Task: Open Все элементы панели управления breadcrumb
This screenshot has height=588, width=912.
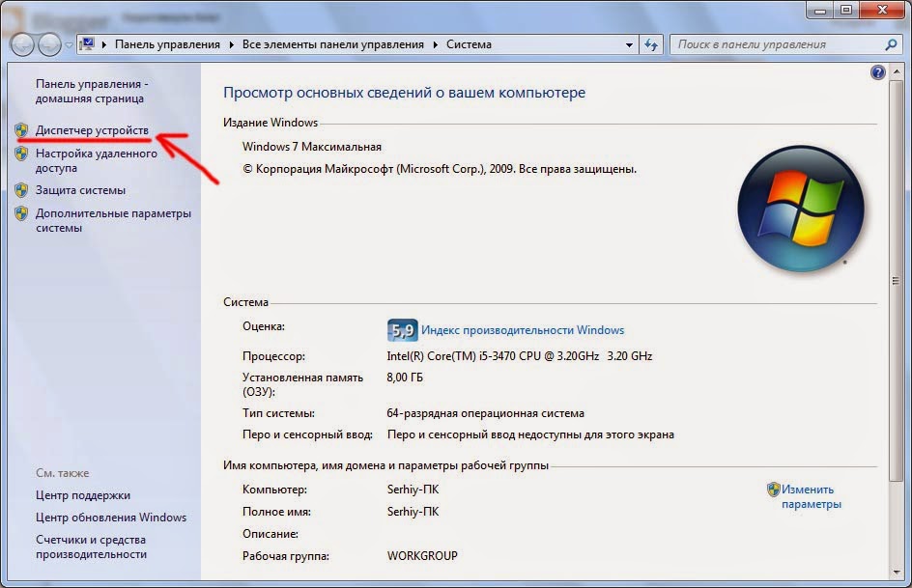Action: [x=332, y=44]
